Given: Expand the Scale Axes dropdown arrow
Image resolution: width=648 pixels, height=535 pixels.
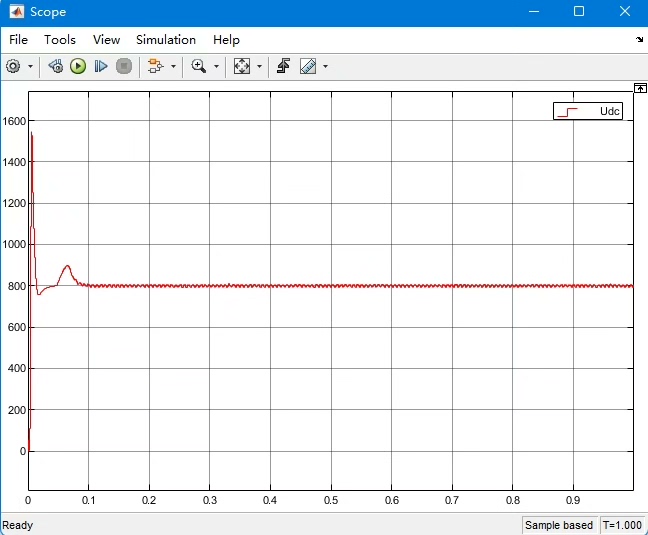Looking at the screenshot, I should 259,66.
